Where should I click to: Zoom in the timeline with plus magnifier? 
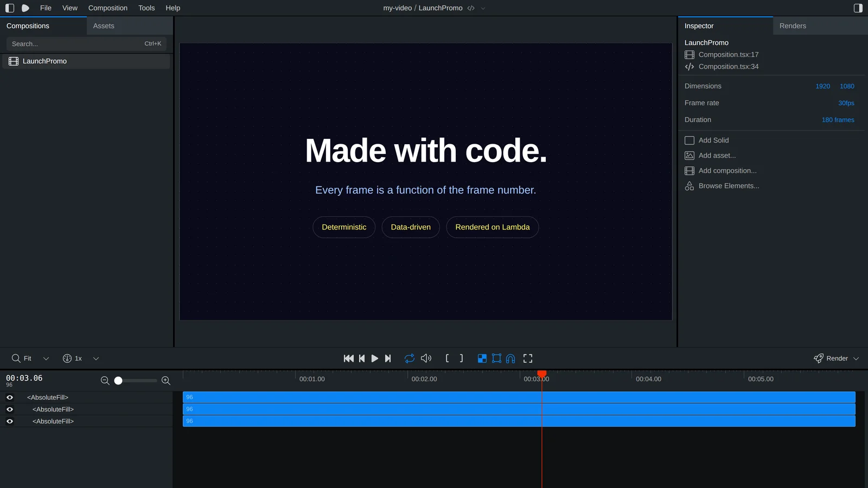[x=166, y=381]
